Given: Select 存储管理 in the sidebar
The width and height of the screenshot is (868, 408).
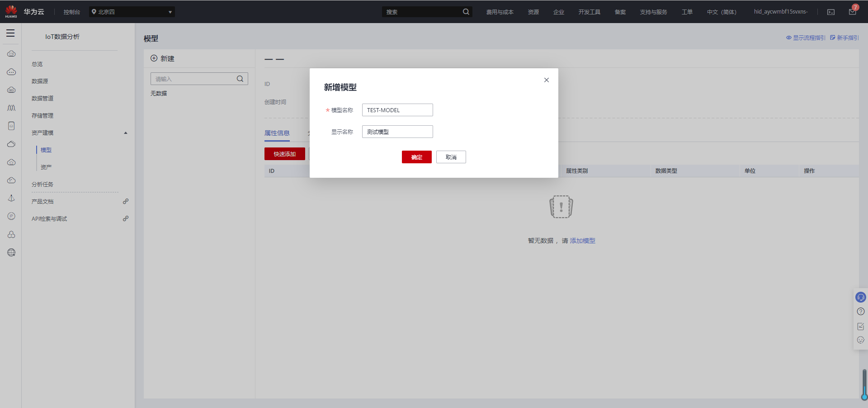Looking at the screenshot, I should (x=42, y=116).
